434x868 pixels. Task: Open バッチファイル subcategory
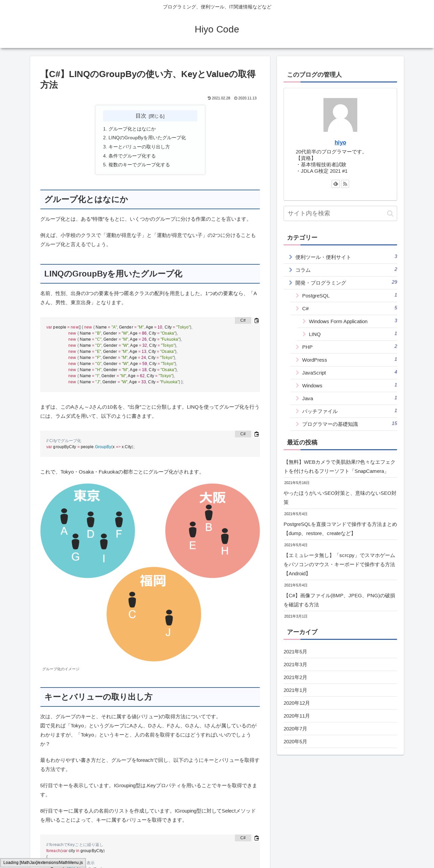pos(344,411)
